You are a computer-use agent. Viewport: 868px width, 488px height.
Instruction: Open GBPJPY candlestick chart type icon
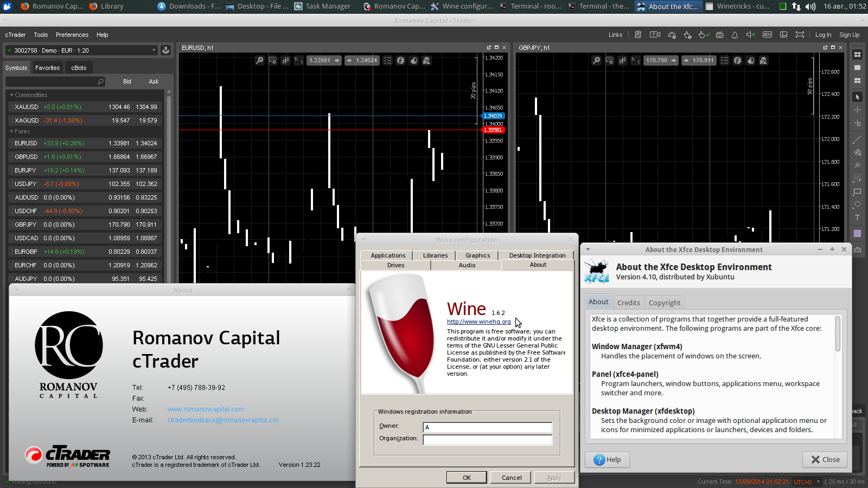point(623,60)
